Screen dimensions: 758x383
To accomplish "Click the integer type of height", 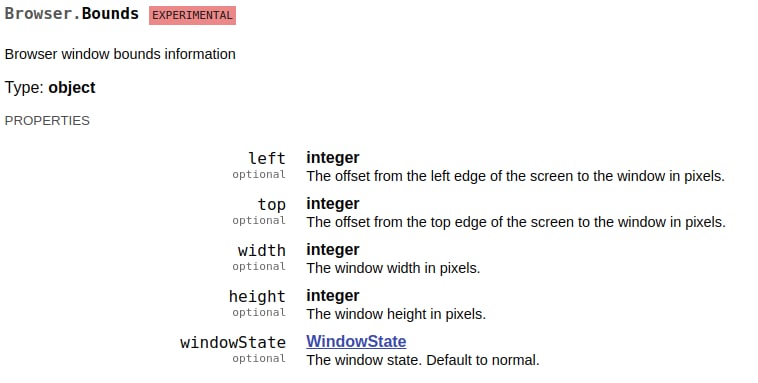I will (333, 295).
